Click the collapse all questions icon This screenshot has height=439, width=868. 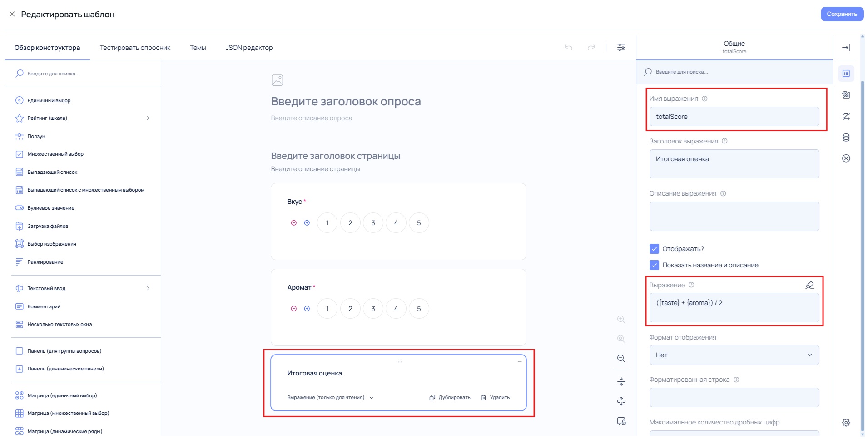click(x=621, y=381)
